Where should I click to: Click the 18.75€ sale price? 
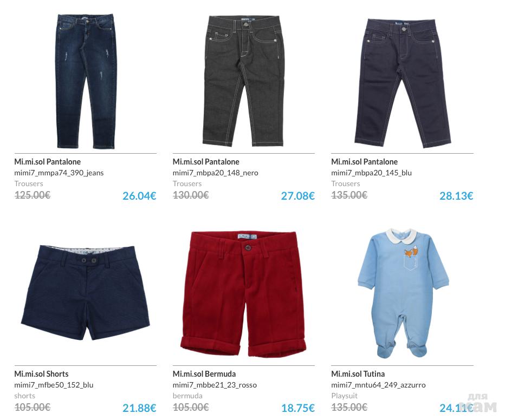[x=297, y=408]
